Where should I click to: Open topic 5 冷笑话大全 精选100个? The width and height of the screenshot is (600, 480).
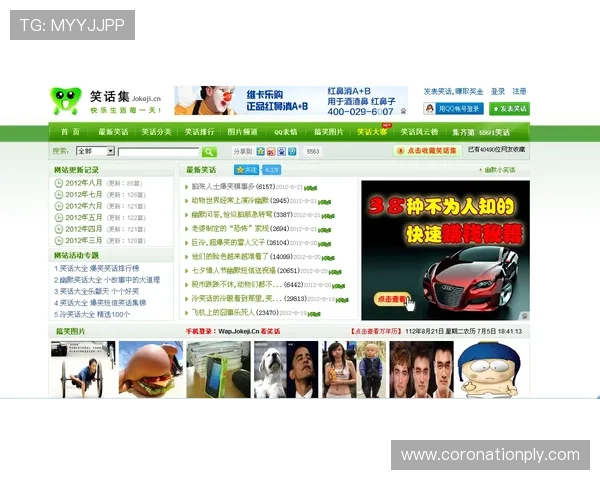92,314
